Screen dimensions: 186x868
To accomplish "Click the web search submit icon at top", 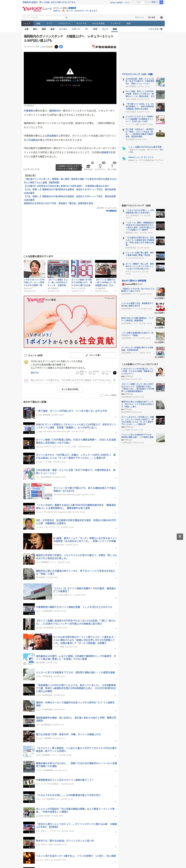I will click(161, 2).
